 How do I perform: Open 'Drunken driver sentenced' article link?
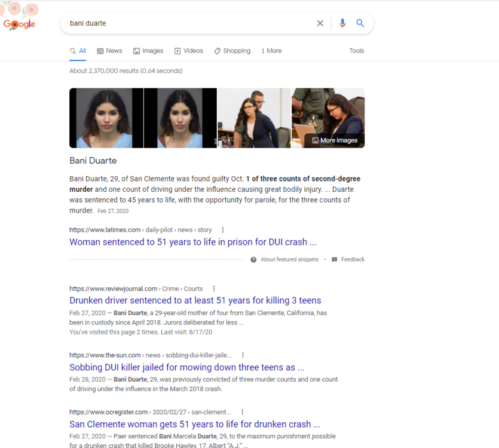[195, 300]
